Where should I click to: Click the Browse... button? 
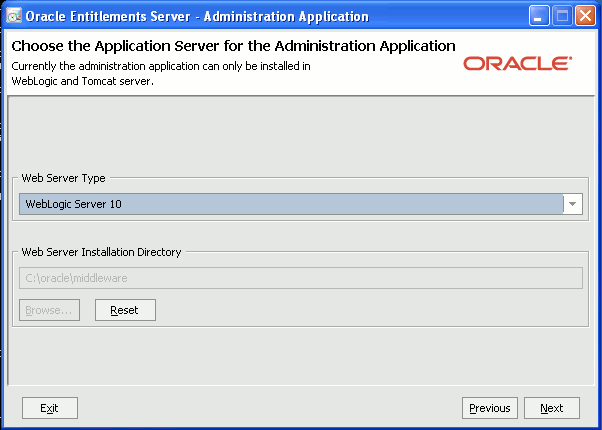point(50,310)
